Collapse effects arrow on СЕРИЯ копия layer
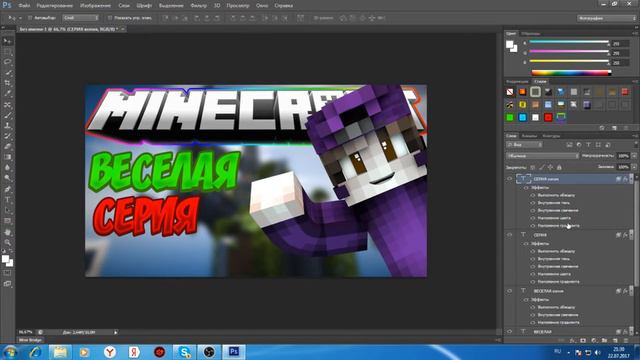Screen dimensions: 640x360 pyautogui.click(x=631, y=179)
